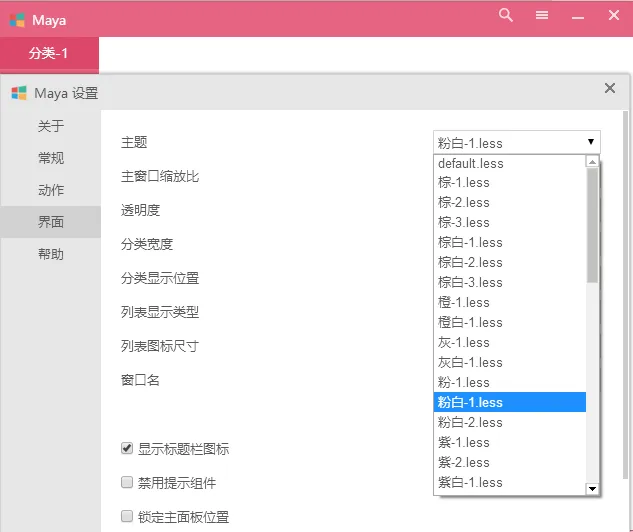This screenshot has width=633, height=532.
Task: Click the Maya 设置 window logo icon
Action: pyautogui.click(x=19, y=93)
